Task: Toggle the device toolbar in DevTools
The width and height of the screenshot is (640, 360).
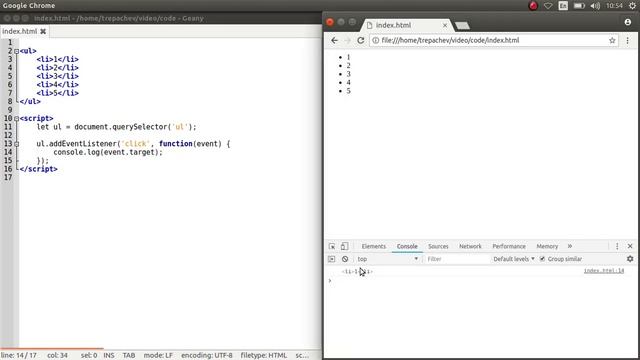Action: click(x=344, y=246)
